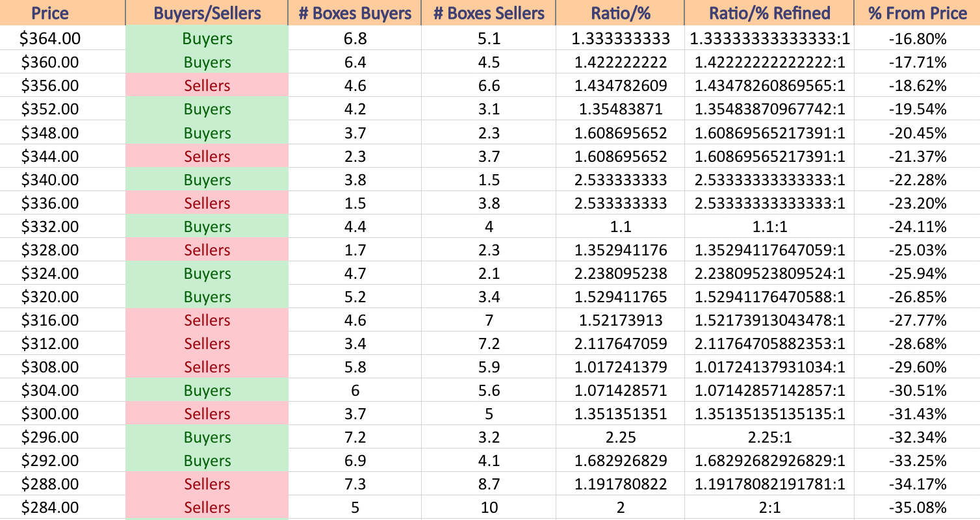This screenshot has width=980, height=520.
Task: Select the refined ratio 2:1
Action: [770, 507]
